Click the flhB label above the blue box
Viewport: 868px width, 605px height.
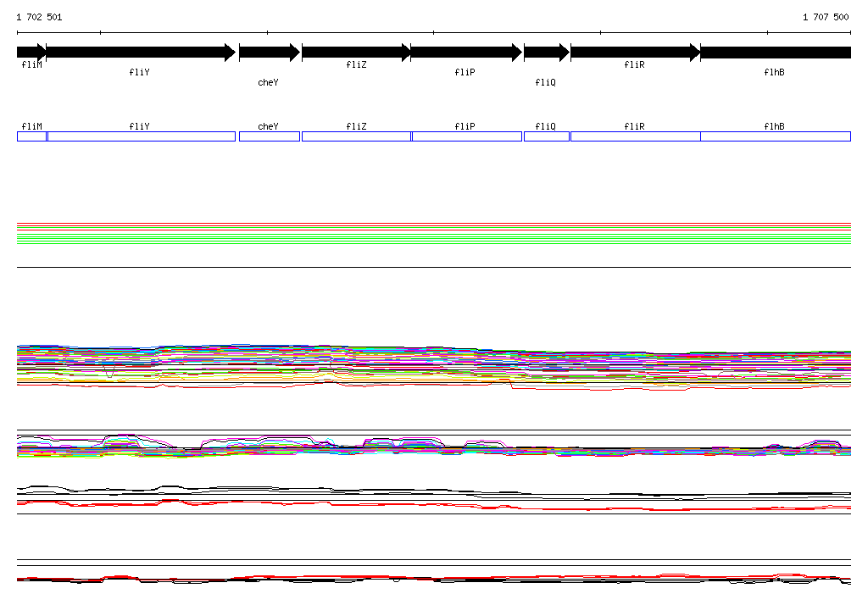775,126
